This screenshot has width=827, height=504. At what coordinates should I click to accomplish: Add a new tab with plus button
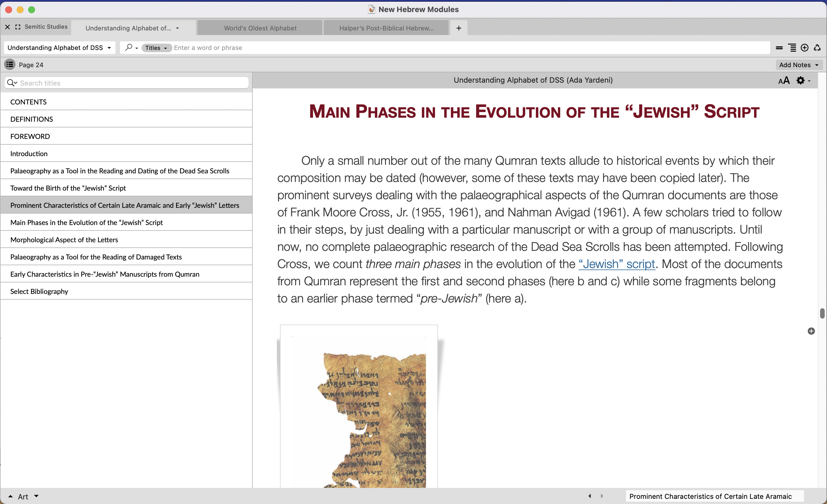tap(459, 28)
